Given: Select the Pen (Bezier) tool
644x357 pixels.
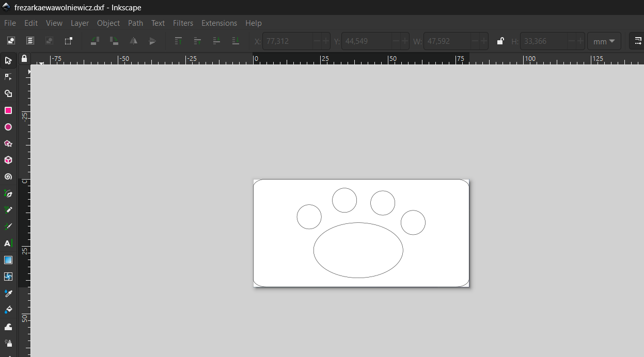Looking at the screenshot, I should (x=8, y=193).
